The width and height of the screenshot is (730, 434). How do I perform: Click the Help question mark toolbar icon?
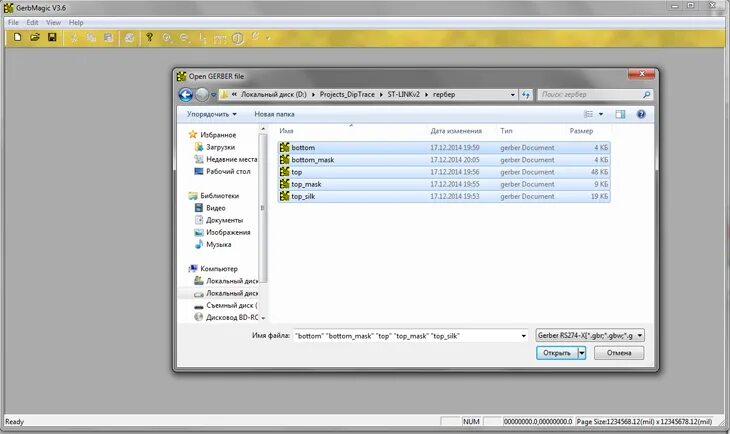pyautogui.click(x=149, y=37)
